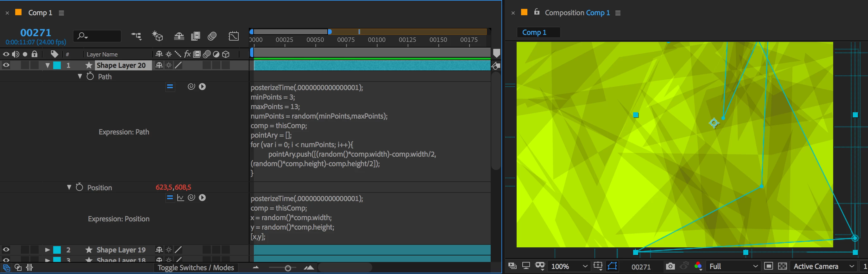Open the Graph Editor
Screen dimensions: 868x274
point(234,36)
